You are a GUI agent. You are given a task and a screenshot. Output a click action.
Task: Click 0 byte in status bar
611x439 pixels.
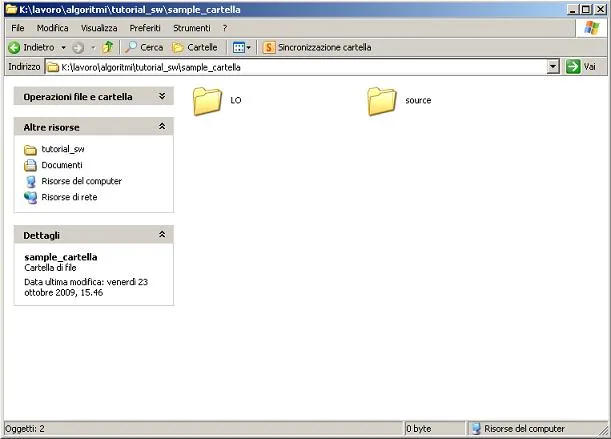tap(419, 429)
